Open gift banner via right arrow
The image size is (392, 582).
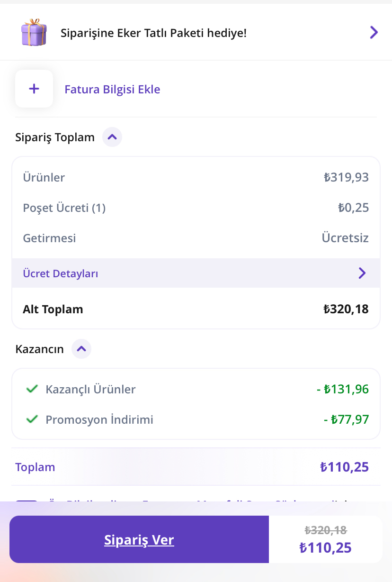click(x=374, y=32)
